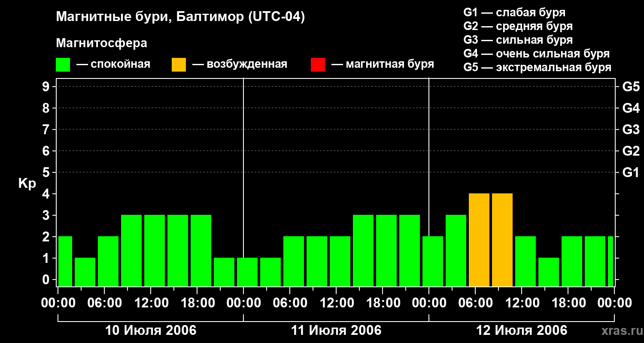644x343 pixels.
Task: Click the 11 Июля 2006 date label
Action: [x=336, y=331]
